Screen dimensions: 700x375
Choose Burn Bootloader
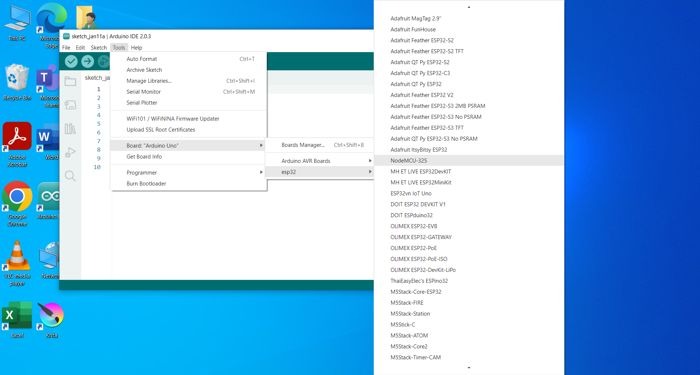189,183
